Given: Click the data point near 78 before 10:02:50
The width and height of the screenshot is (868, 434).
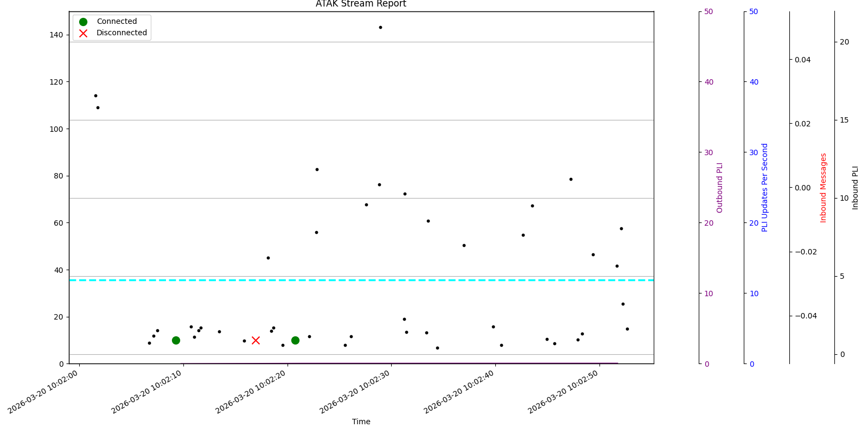Looking at the screenshot, I should coord(571,179).
